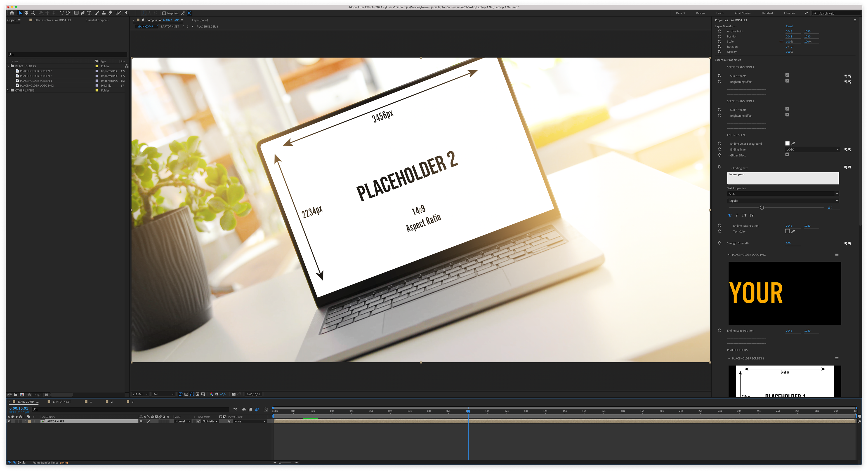Screen dimensions: 868x472
Task: Toggle Sun Artifacts under Scene Transition 1
Action: pos(787,75)
